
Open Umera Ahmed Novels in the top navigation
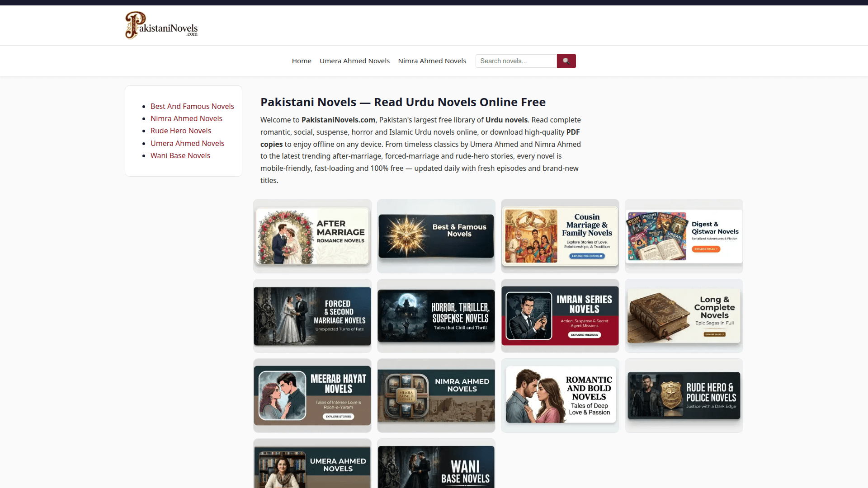point(354,61)
